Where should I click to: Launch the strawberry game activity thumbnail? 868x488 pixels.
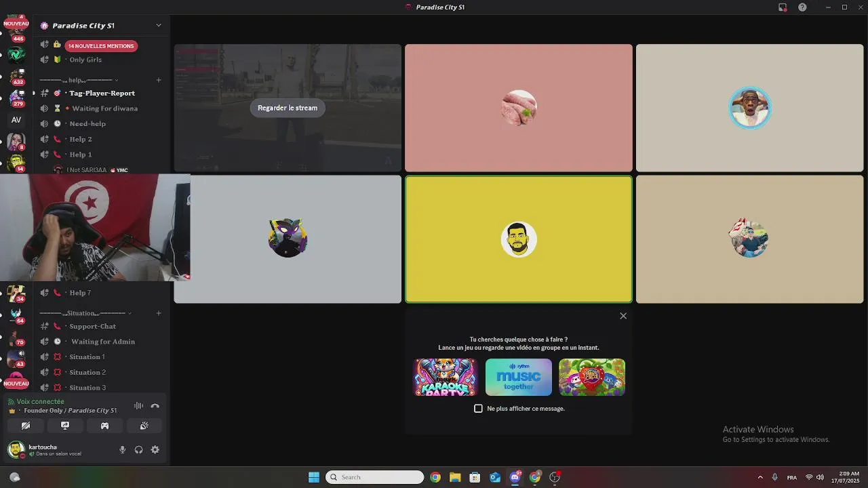592,378
